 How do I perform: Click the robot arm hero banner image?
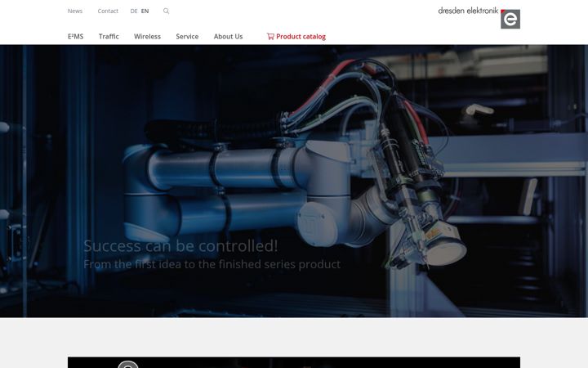(x=294, y=181)
